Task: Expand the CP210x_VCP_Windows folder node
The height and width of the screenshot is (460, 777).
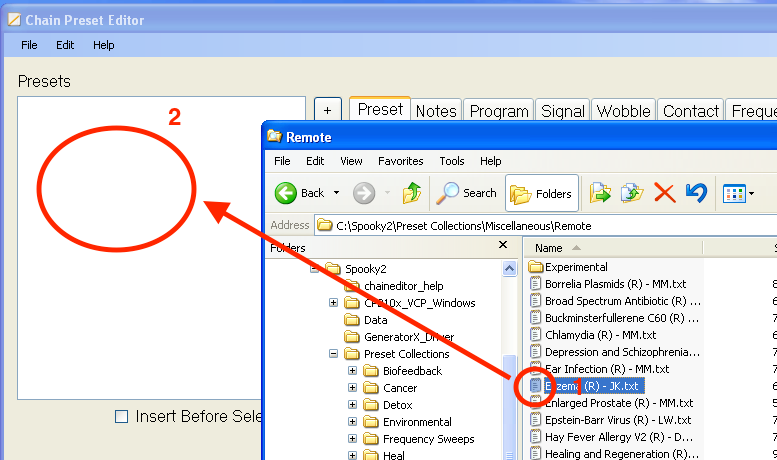Action: coord(333,303)
